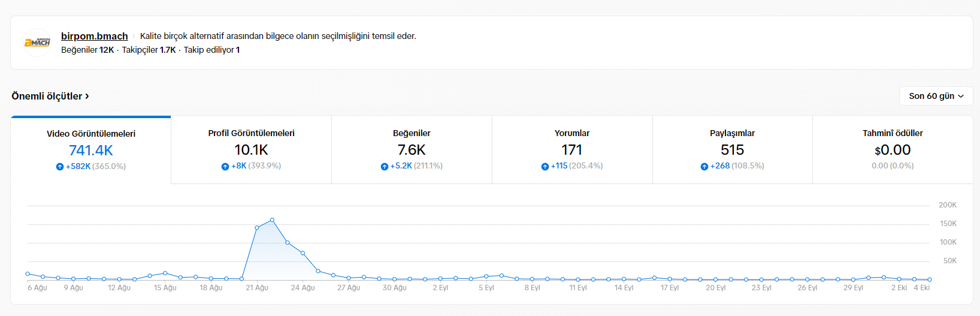Expand the Önemli ölçütler section chevron
The width and height of the screenshot is (980, 316).
[87, 96]
